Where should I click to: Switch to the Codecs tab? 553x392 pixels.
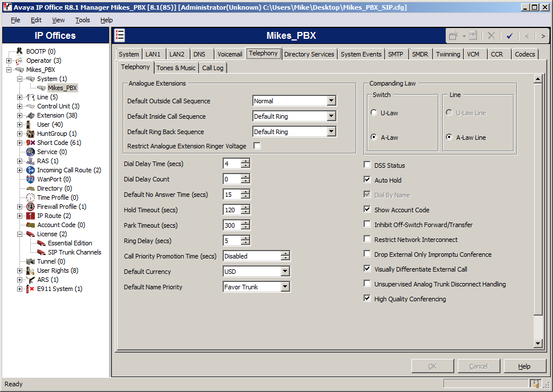tap(525, 54)
